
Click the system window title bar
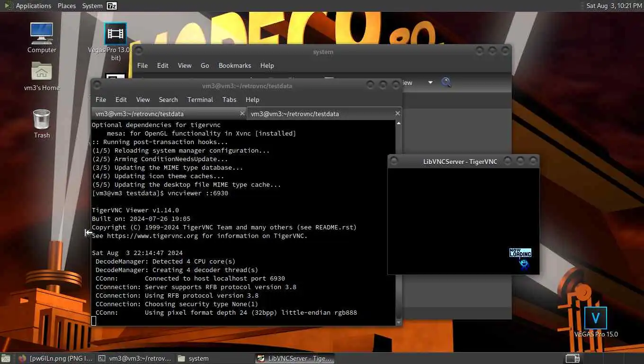[323, 52]
